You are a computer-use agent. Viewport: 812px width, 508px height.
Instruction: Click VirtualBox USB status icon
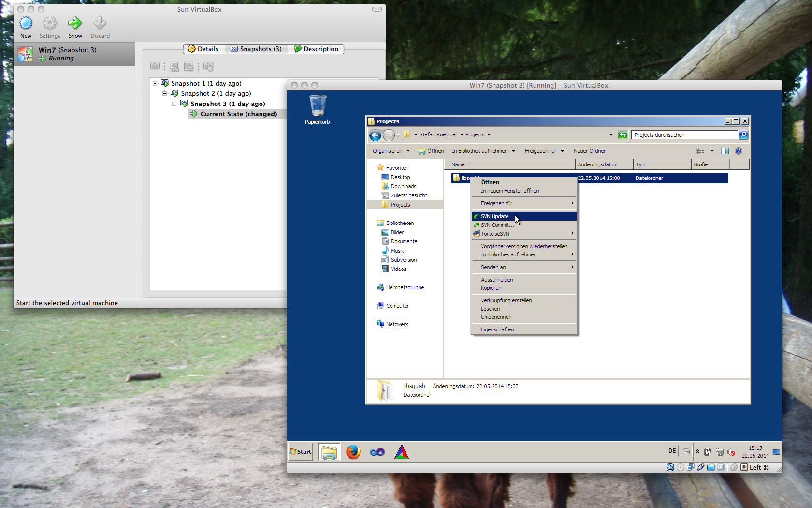[701, 467]
